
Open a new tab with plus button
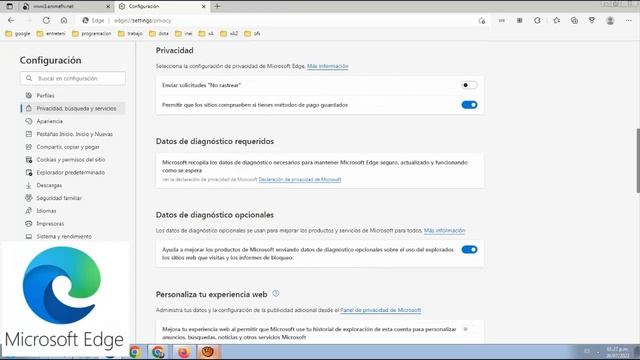[217, 6]
